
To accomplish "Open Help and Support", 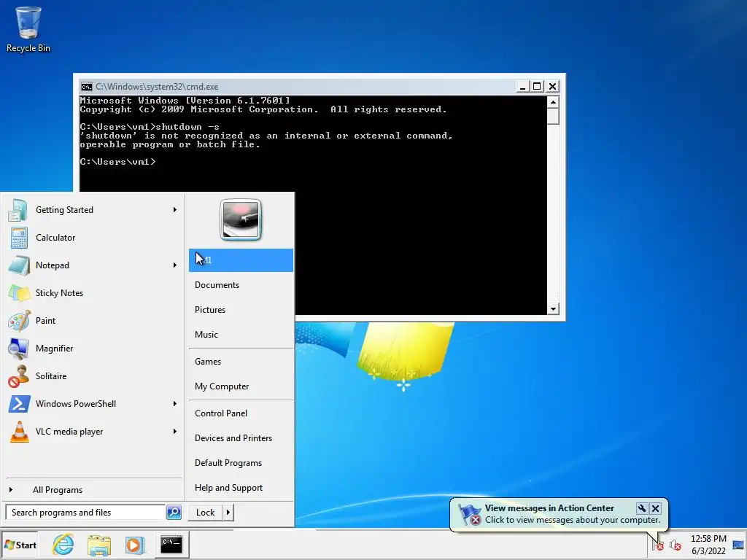I will click(x=228, y=488).
